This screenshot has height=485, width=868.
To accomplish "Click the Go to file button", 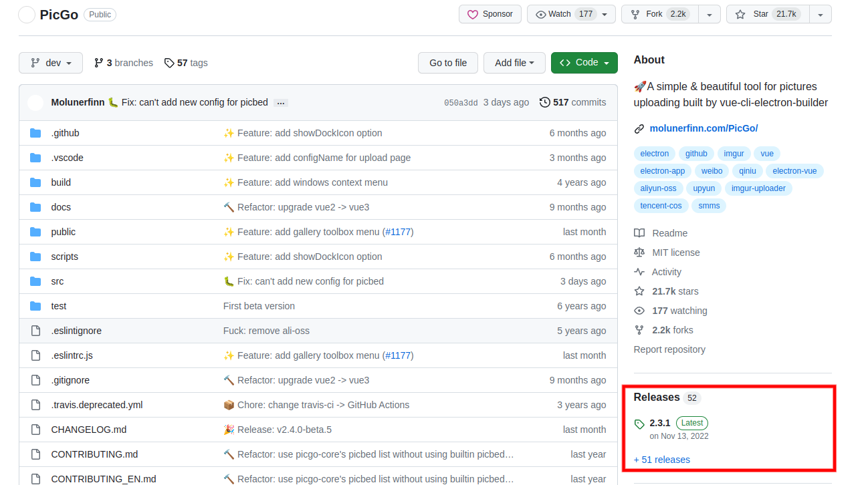I will click(448, 63).
